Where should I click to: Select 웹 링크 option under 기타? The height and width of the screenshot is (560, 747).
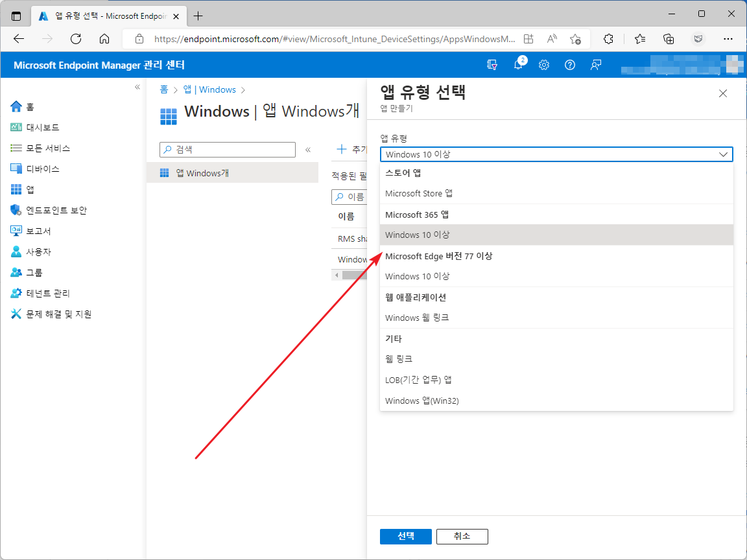point(556,359)
